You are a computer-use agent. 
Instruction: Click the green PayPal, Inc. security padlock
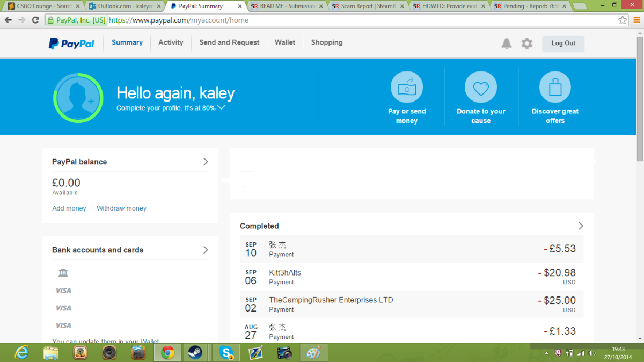click(50, 20)
